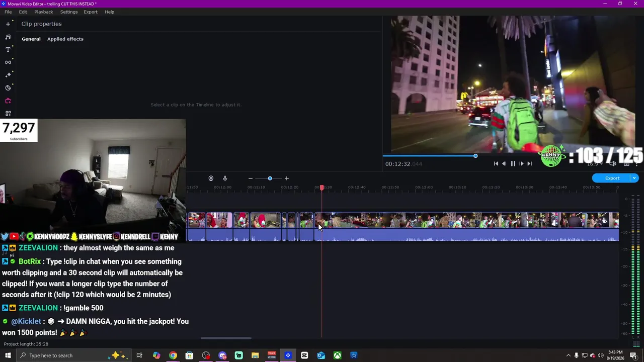Image resolution: width=644 pixels, height=362 pixels.
Task: Step back one frame in player
Action: (x=504, y=163)
